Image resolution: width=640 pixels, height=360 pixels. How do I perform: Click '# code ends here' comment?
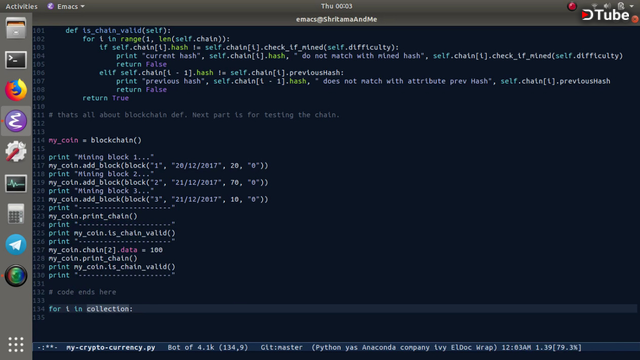point(82,292)
